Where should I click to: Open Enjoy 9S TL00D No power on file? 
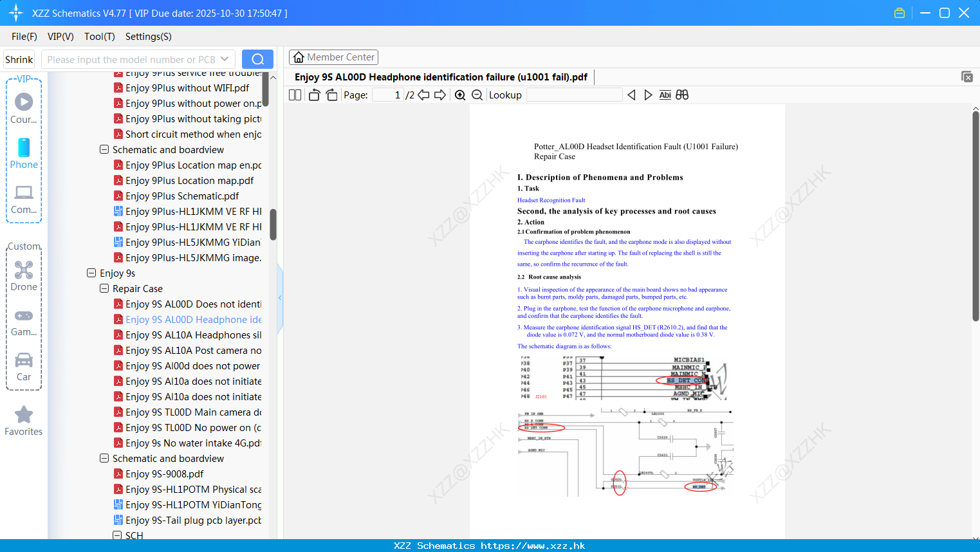click(x=187, y=428)
